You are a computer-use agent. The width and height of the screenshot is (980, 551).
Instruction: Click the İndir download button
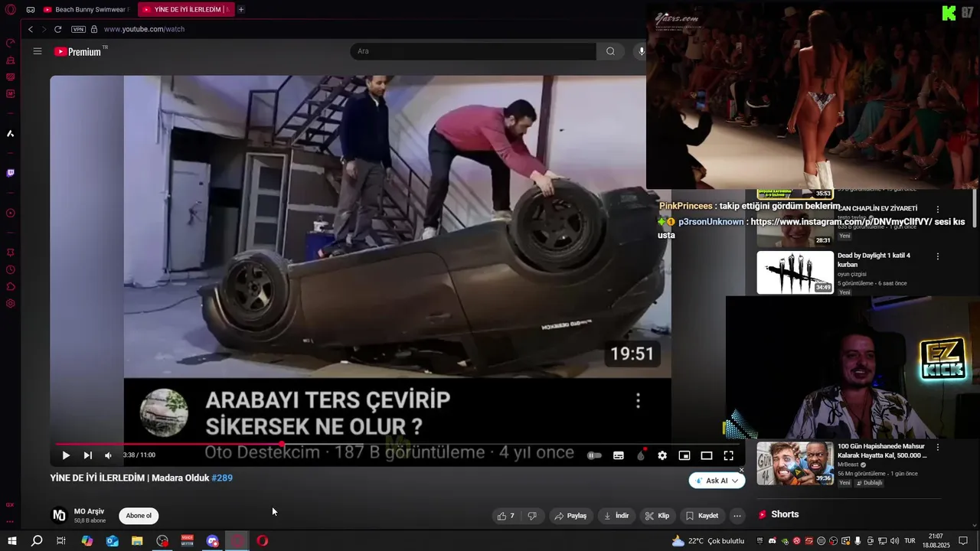pyautogui.click(x=616, y=516)
